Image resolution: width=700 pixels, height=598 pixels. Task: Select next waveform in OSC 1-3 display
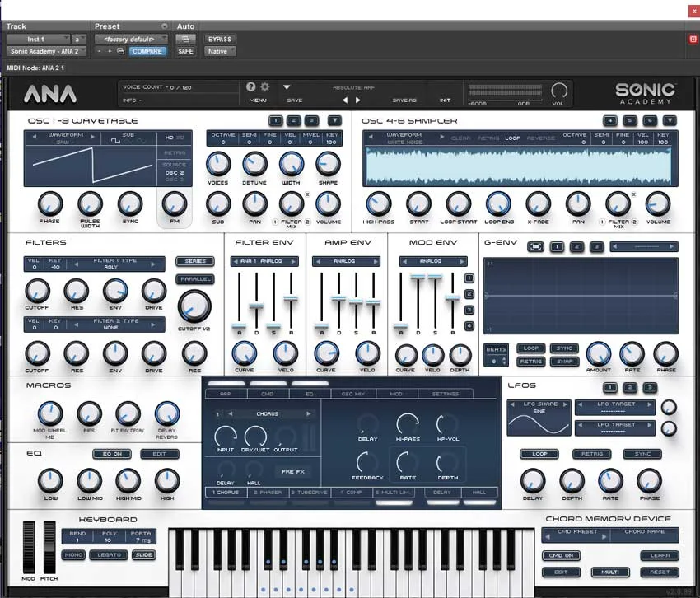pos(93,137)
